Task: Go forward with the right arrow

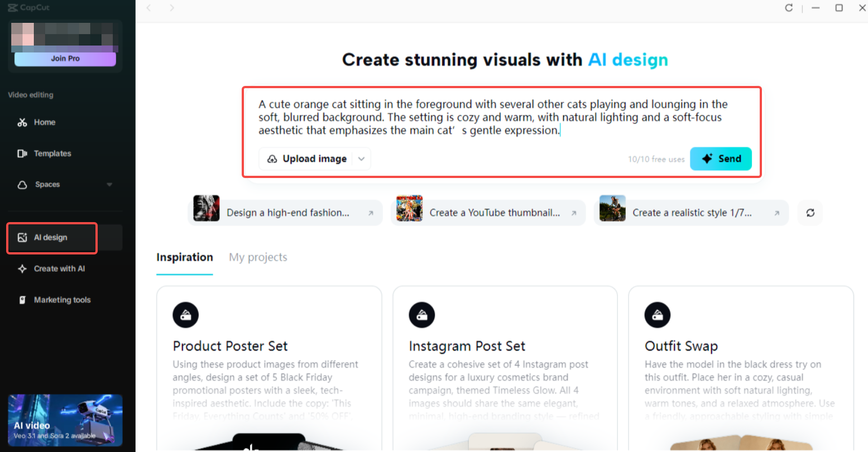Action: 172,8
